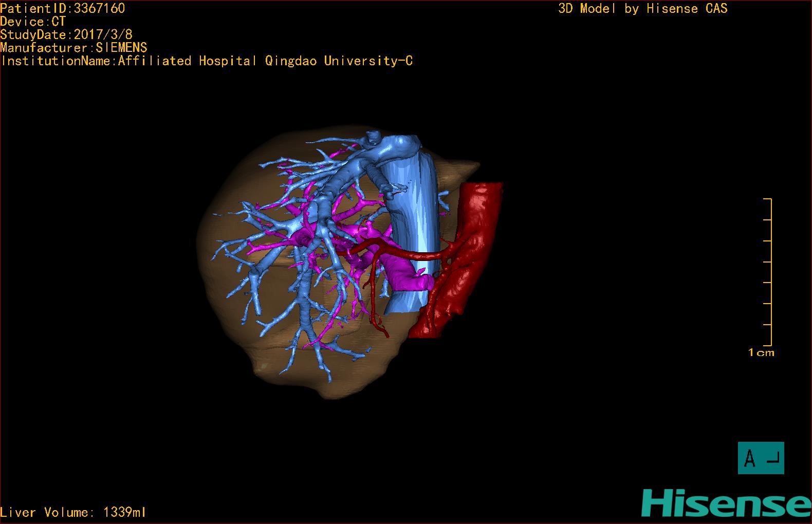Click the InstitutionName overlay text
The image size is (812, 524).
pos(207,61)
